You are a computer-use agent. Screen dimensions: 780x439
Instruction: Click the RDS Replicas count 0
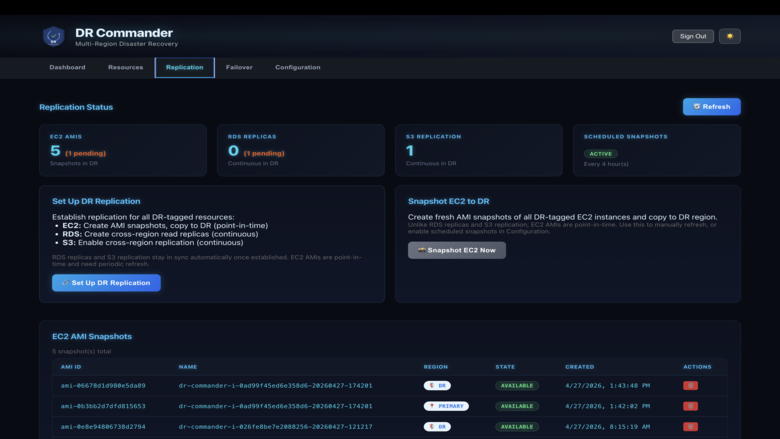233,150
